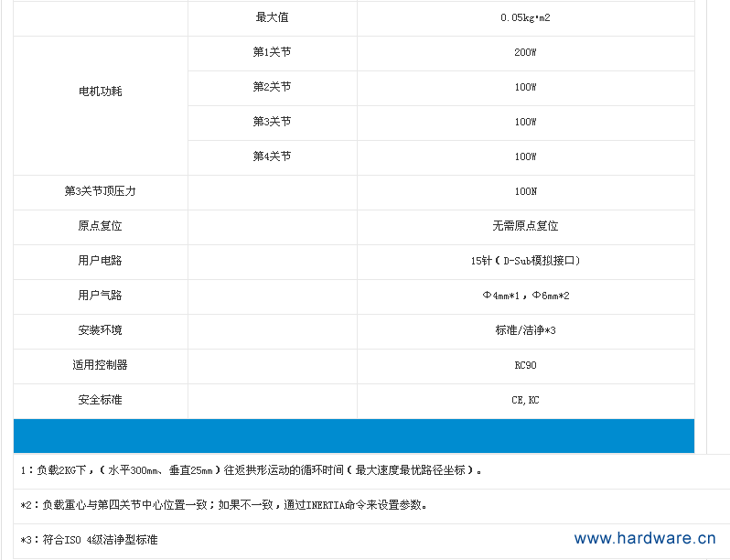Click the blue bar below the table
The height and width of the screenshot is (560, 730).
(353, 436)
